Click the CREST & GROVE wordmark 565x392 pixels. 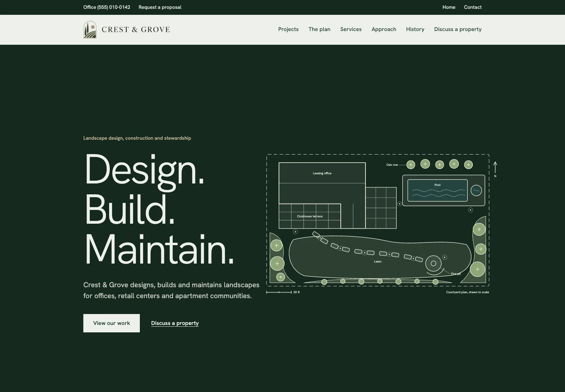pos(136,30)
